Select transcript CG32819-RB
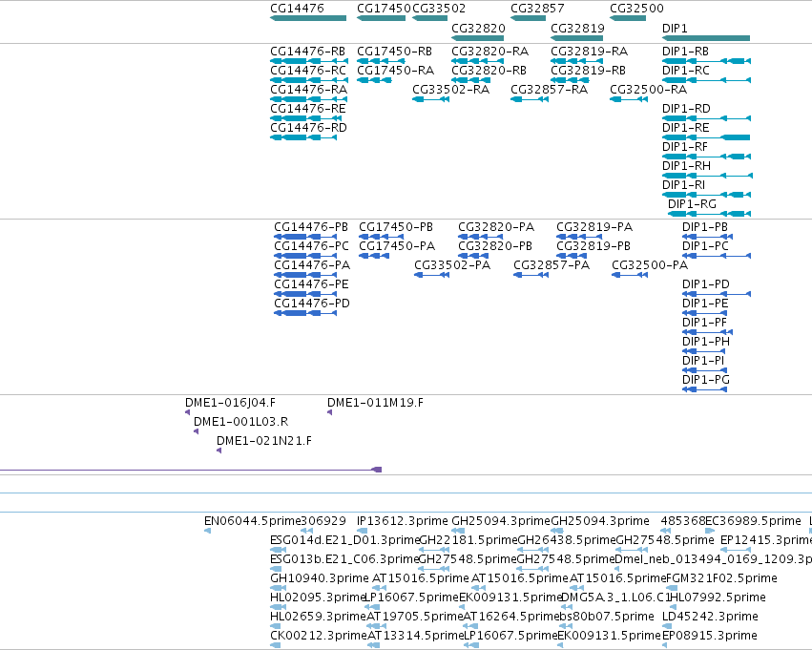This screenshot has width=812, height=650. [570, 80]
